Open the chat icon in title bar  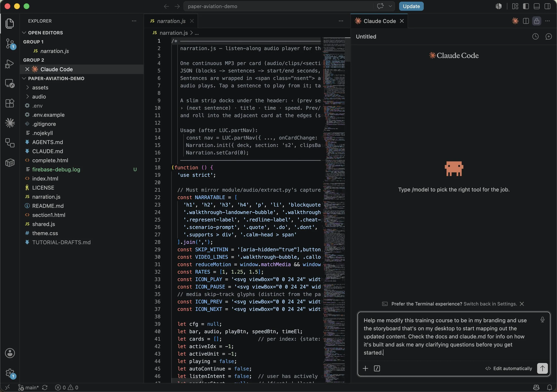[x=380, y=6]
